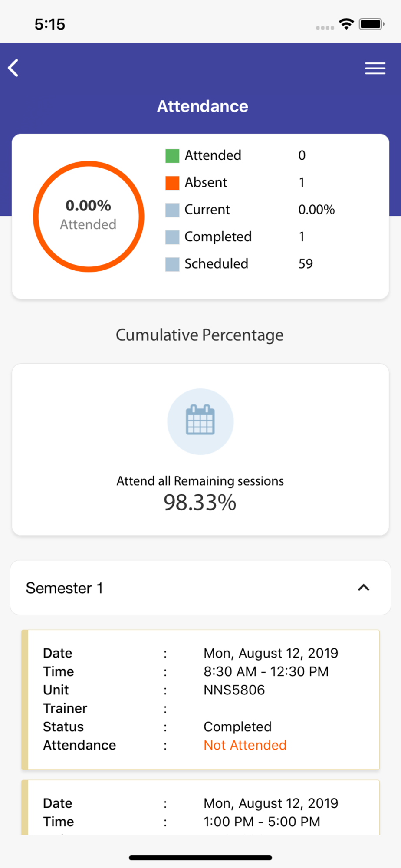
Task: Select the Not Attended status text
Action: tap(245, 745)
